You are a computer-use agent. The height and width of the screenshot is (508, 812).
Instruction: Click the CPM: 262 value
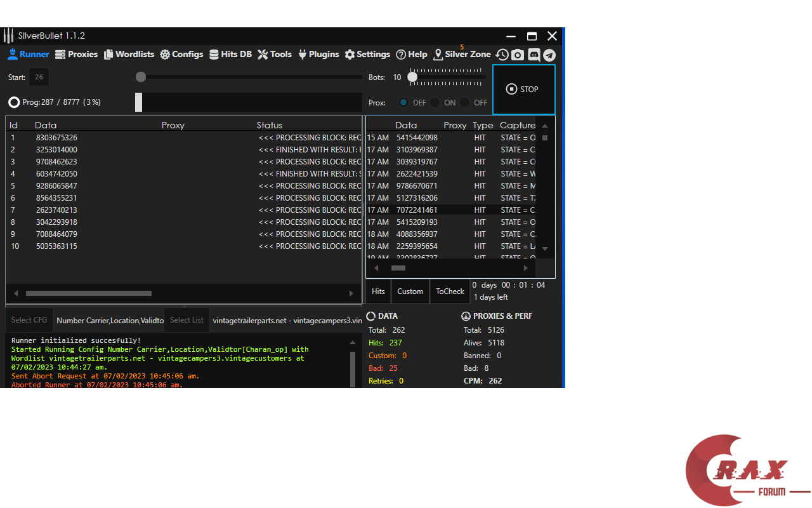[x=483, y=381]
